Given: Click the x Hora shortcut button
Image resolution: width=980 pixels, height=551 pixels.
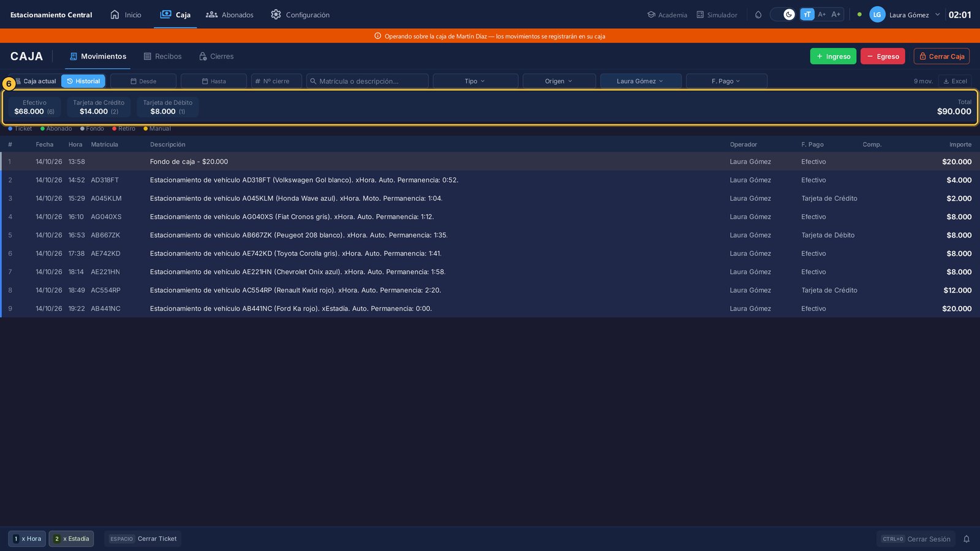Looking at the screenshot, I should pos(27,539).
